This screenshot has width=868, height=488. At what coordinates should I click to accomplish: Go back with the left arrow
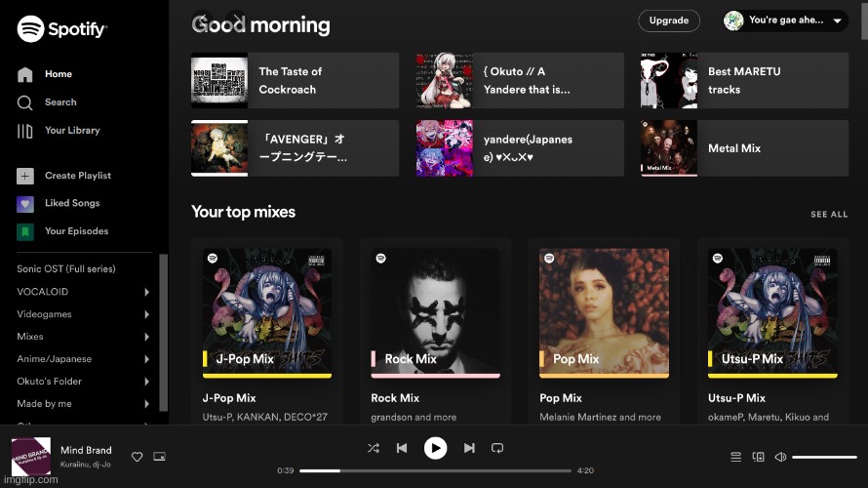[x=203, y=20]
